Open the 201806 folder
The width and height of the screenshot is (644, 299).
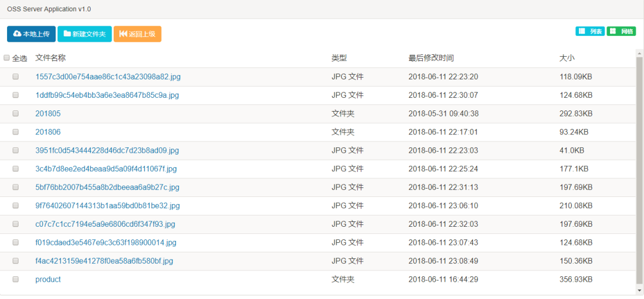[48, 132]
